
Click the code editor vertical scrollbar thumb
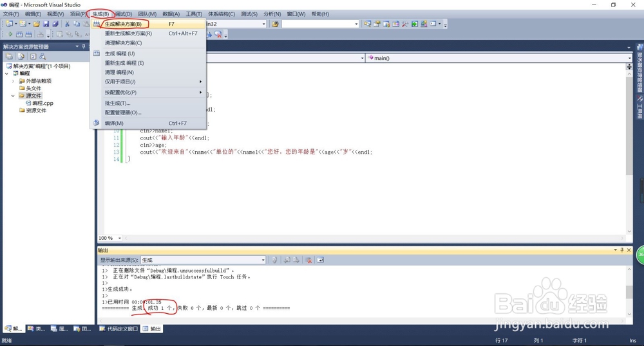point(629,125)
